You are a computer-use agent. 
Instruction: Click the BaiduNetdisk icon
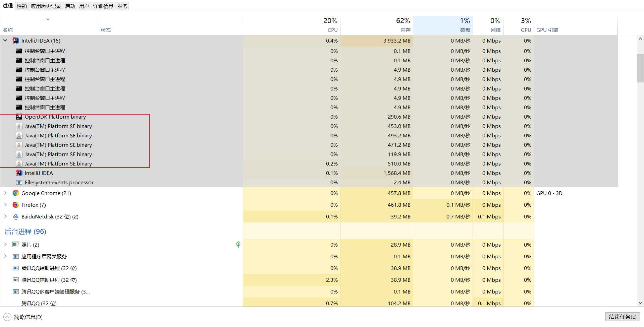(x=16, y=216)
